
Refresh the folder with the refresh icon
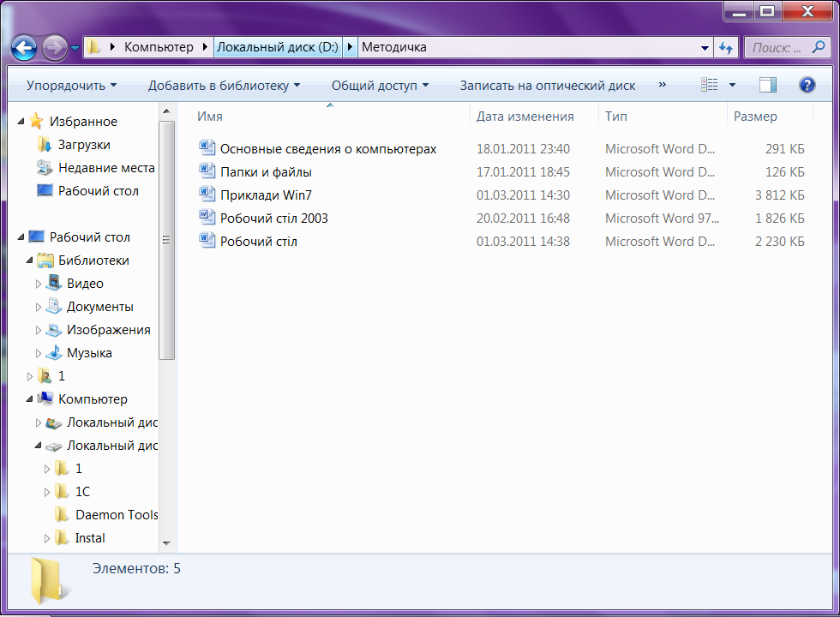pos(726,48)
